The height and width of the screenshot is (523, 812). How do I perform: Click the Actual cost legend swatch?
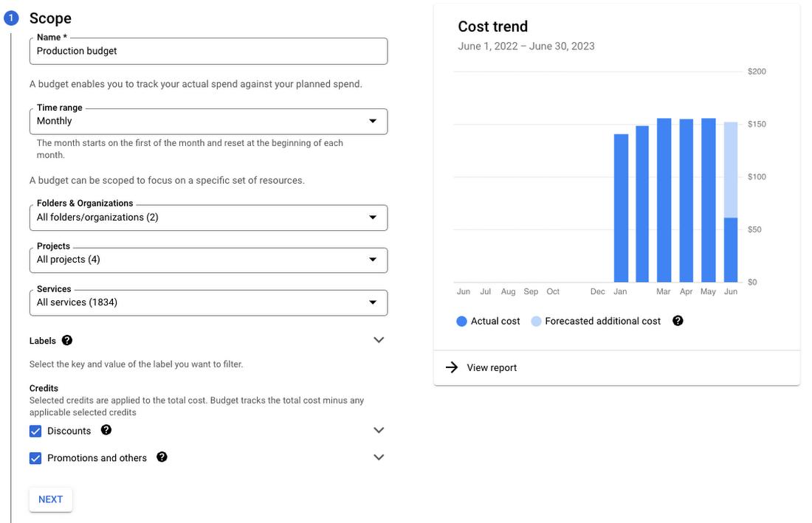tap(461, 321)
